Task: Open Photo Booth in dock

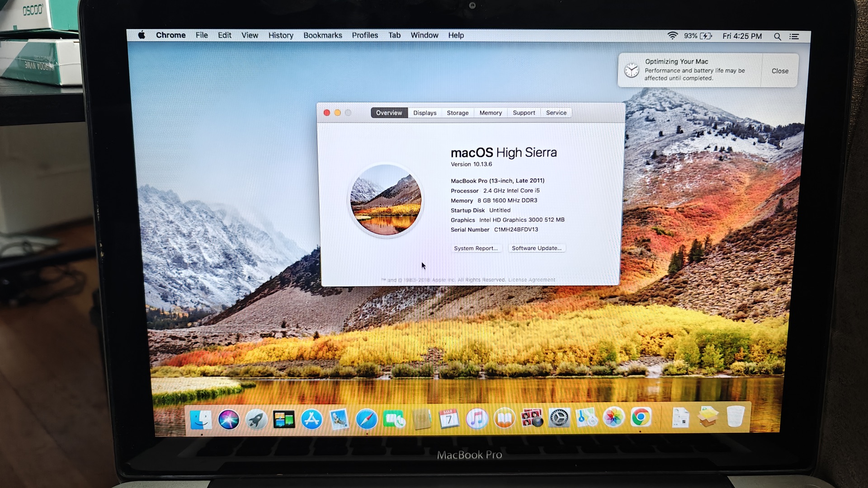Action: click(x=532, y=418)
